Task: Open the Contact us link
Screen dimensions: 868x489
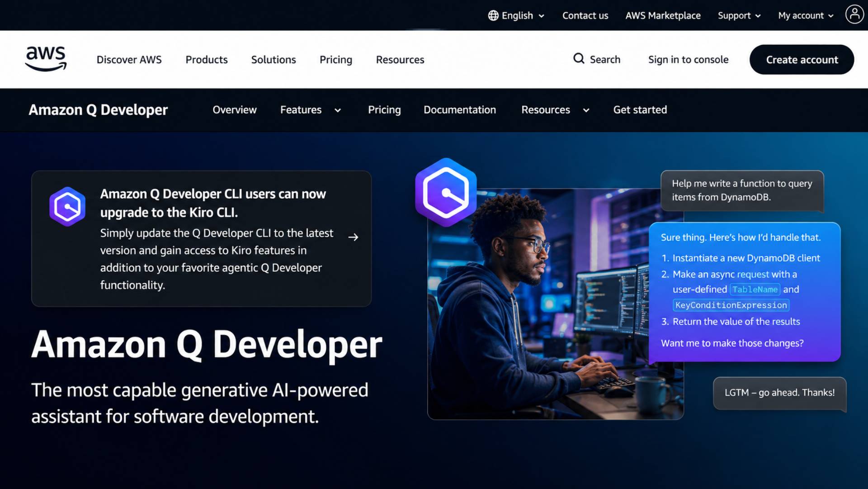Action: pyautogui.click(x=585, y=15)
